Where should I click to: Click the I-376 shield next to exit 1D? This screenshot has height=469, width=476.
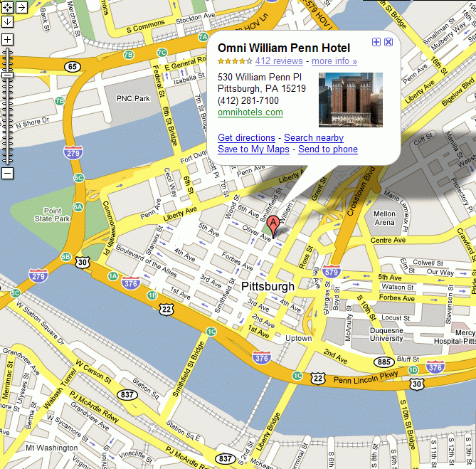[x=435, y=367]
